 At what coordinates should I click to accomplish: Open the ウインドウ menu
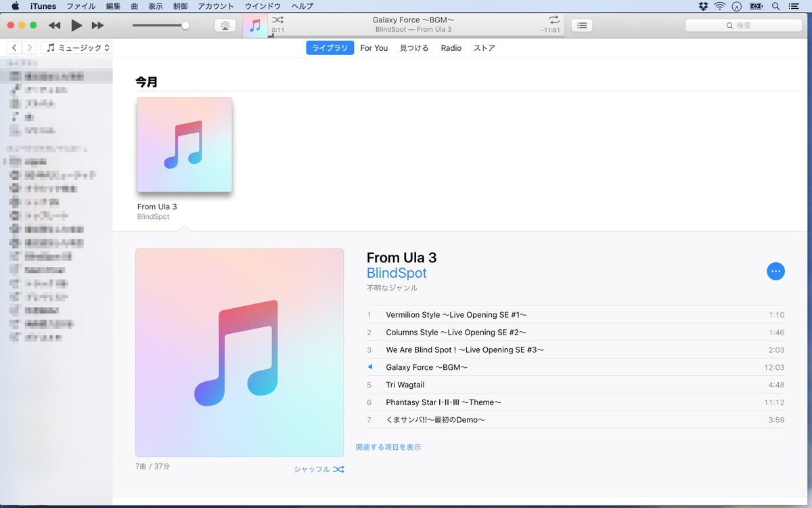[263, 6]
